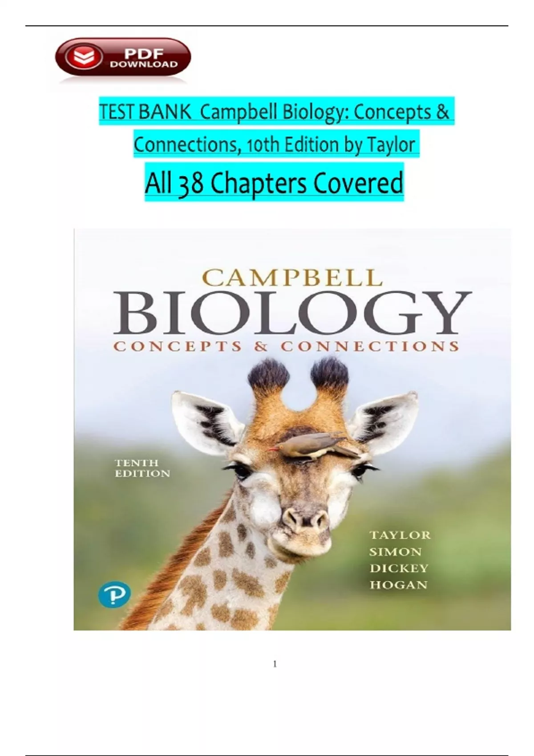The height and width of the screenshot is (756, 534).
Task: Click the author name TAYLOR on cover
Action: point(400,535)
